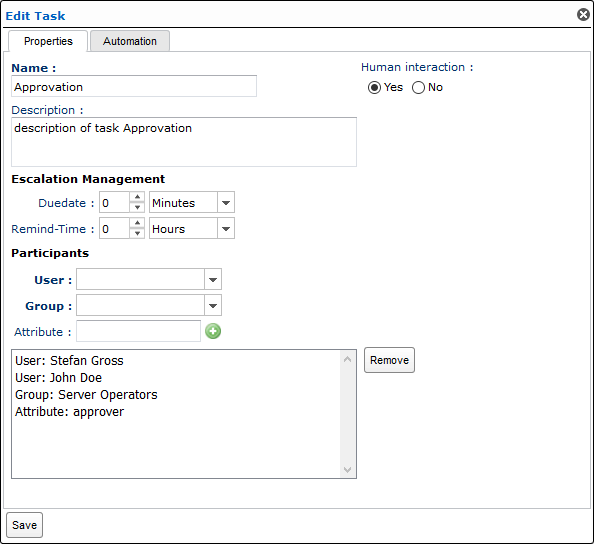
Task: Close the Edit Task dialog
Action: coord(583,15)
